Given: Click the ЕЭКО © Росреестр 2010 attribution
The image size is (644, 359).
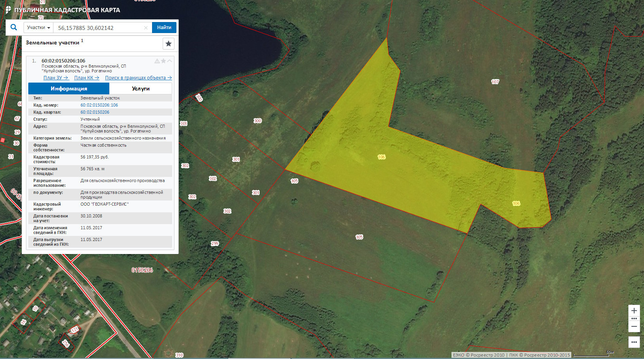Looking at the screenshot, I should click(x=479, y=355).
